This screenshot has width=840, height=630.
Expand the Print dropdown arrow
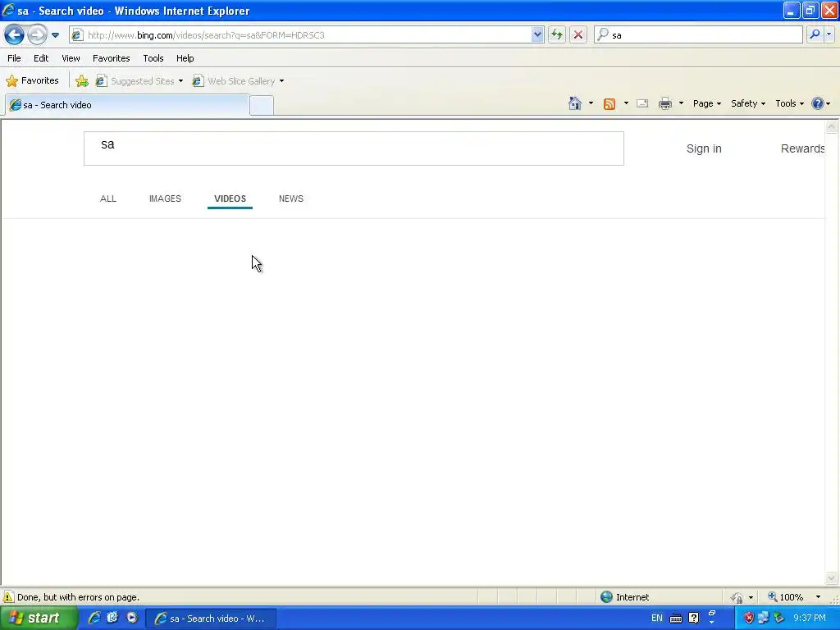click(x=681, y=103)
